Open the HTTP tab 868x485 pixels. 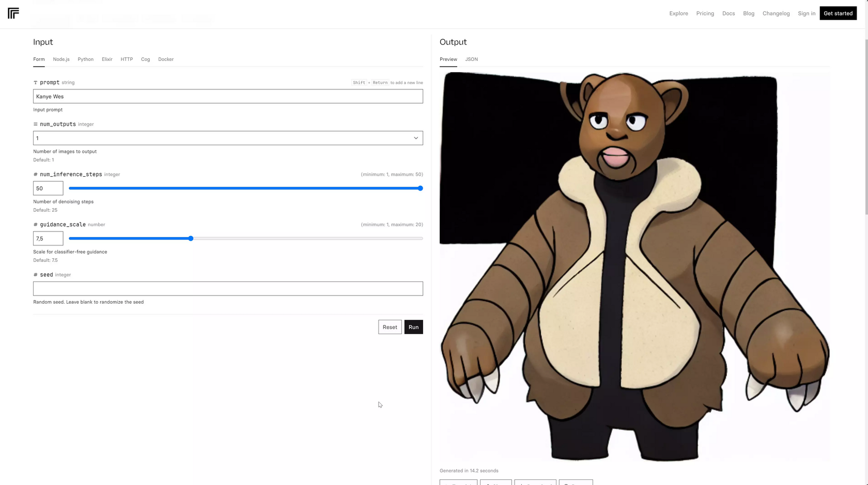coord(127,59)
